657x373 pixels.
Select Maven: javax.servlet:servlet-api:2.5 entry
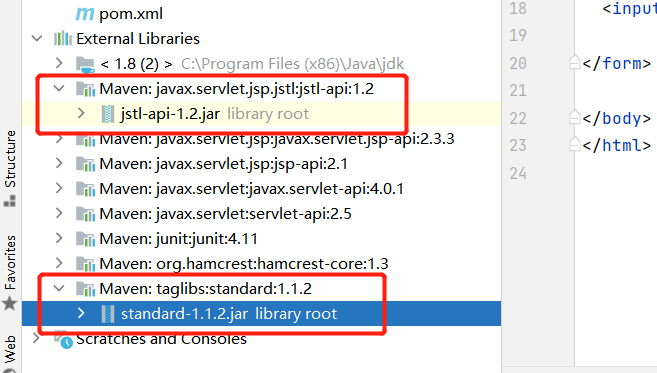225,214
